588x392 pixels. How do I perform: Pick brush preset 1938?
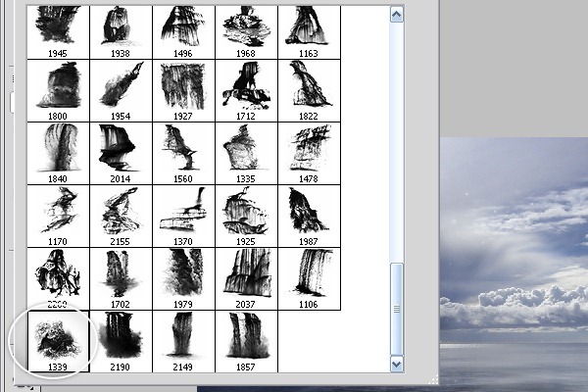[121, 32]
